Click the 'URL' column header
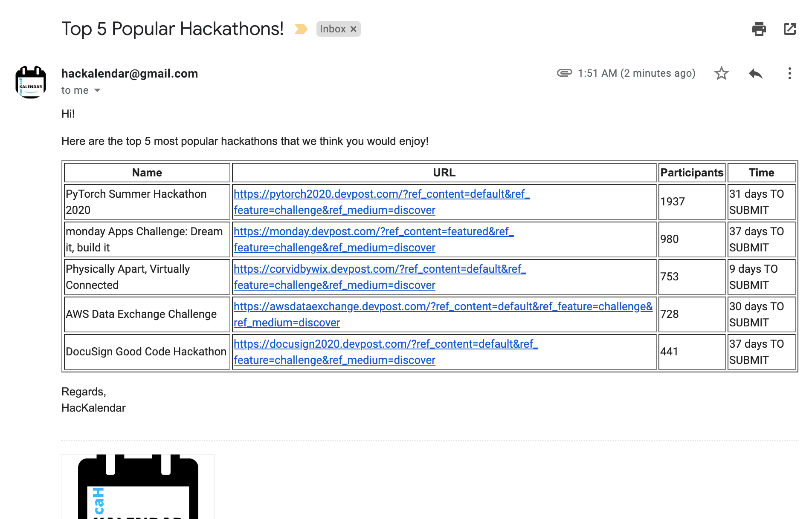 (444, 173)
